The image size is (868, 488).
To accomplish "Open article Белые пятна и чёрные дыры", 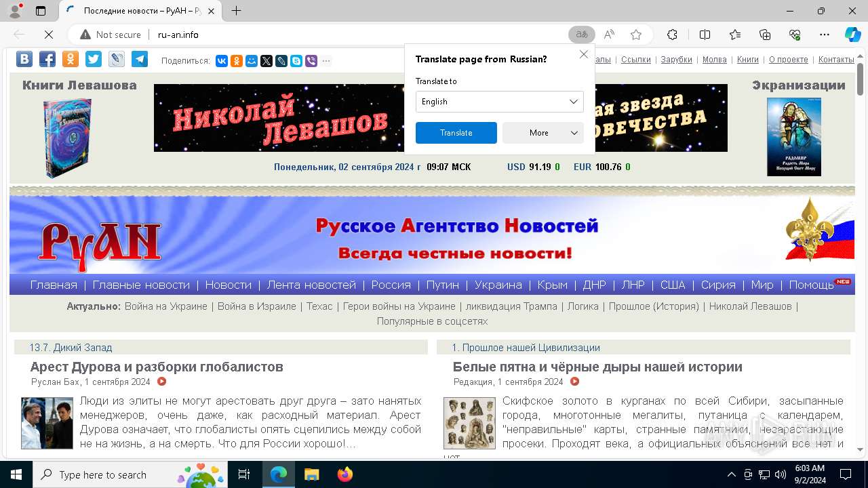I will tap(597, 367).
